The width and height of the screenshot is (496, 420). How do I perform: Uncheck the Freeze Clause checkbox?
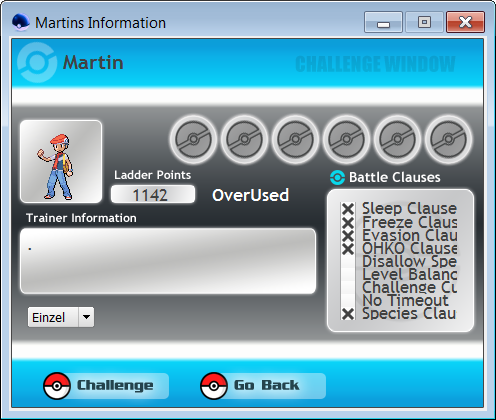(x=348, y=222)
